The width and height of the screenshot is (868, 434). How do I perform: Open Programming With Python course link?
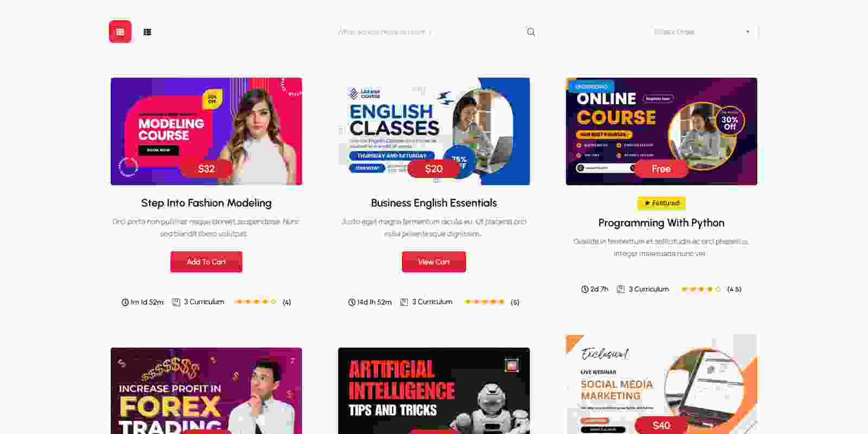click(x=661, y=223)
